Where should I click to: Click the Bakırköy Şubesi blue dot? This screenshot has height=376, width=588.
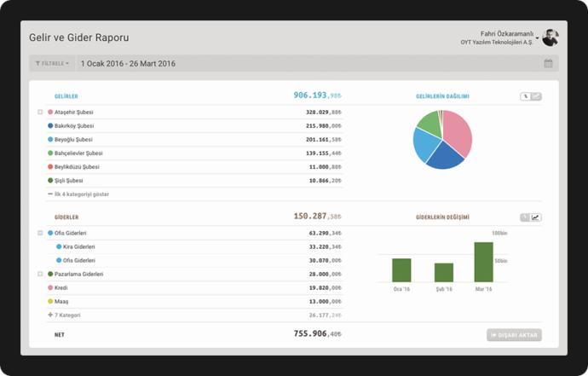tap(50, 125)
